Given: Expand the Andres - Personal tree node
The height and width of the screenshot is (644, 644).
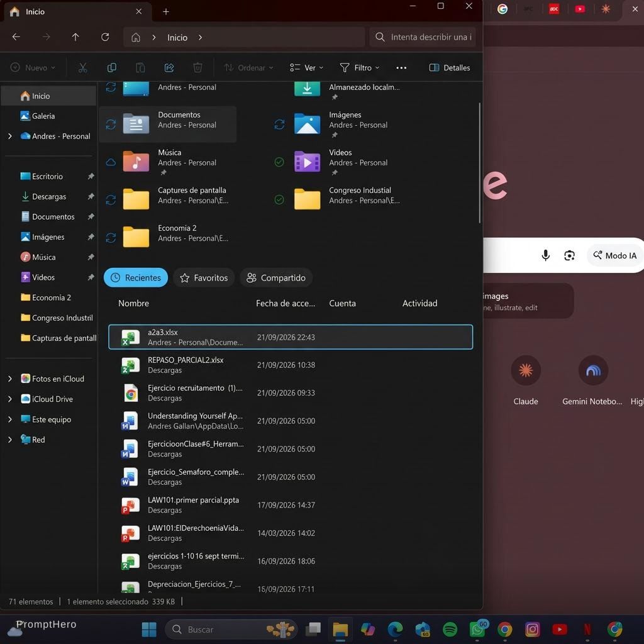Looking at the screenshot, I should 10,136.
